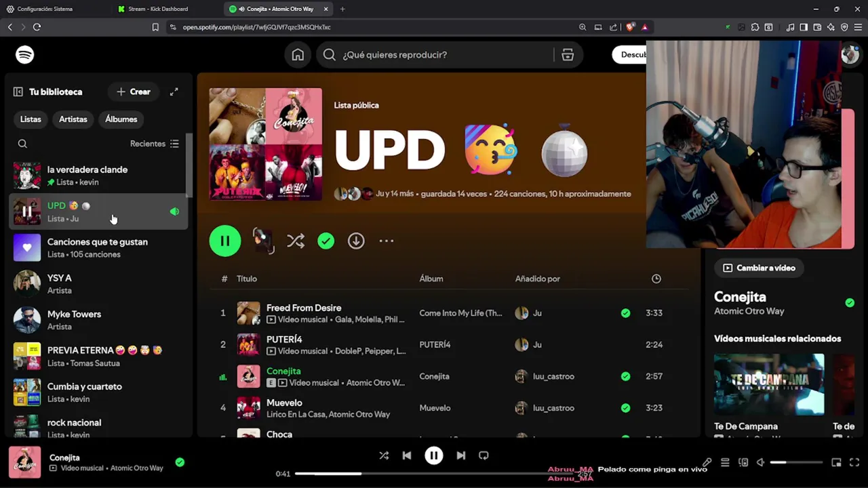Click the Descubrir button in top bar
Image resolution: width=868 pixels, height=488 pixels.
coord(629,55)
